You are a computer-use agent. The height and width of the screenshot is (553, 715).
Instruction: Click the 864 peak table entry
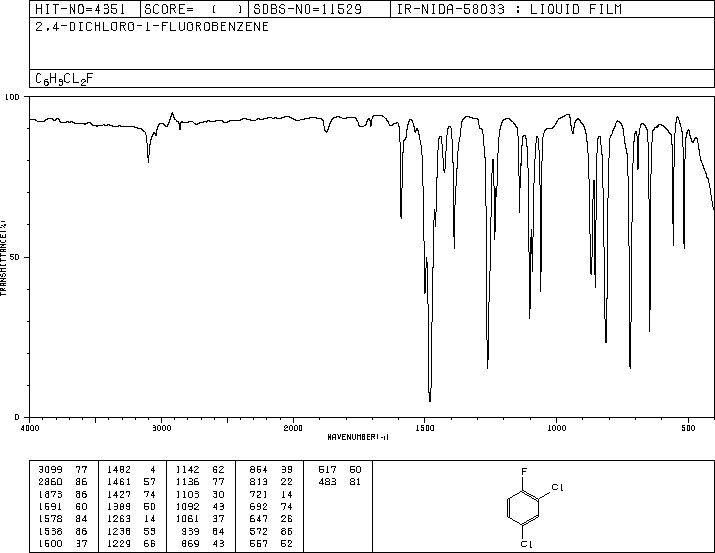[271, 470]
